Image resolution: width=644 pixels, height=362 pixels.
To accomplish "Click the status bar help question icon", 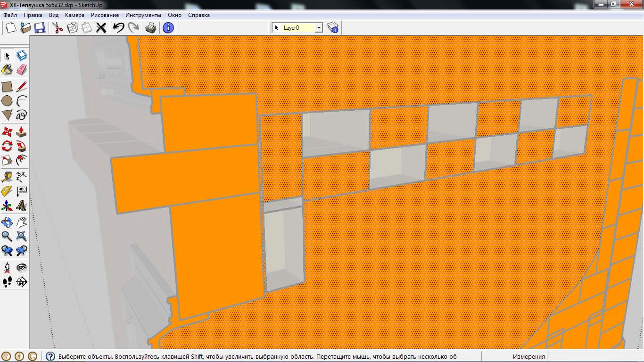I will point(50,356).
